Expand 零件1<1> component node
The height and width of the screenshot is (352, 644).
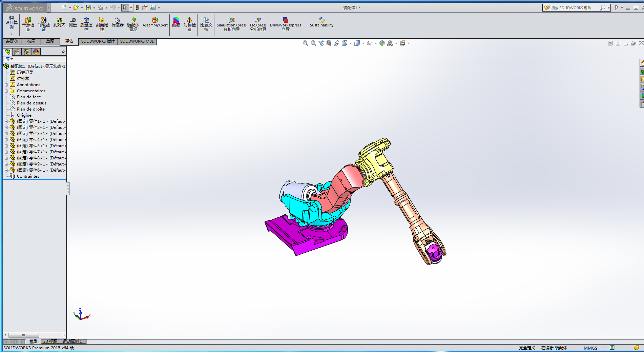tap(6, 121)
